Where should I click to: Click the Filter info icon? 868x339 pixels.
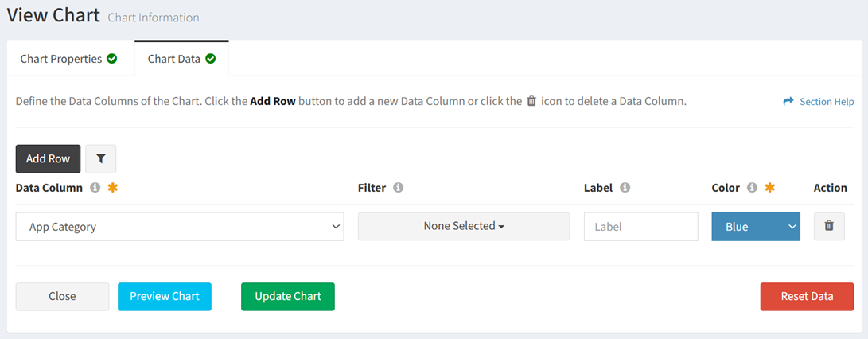coord(398,188)
